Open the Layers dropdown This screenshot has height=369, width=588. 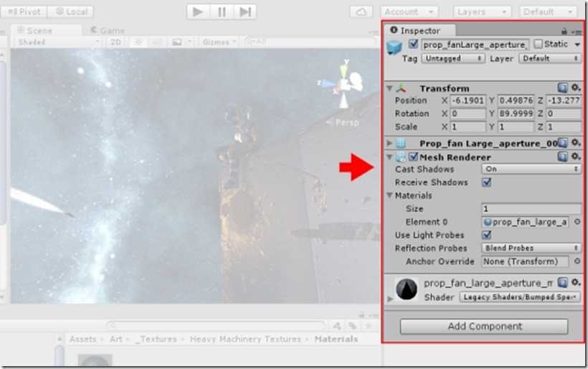click(481, 12)
